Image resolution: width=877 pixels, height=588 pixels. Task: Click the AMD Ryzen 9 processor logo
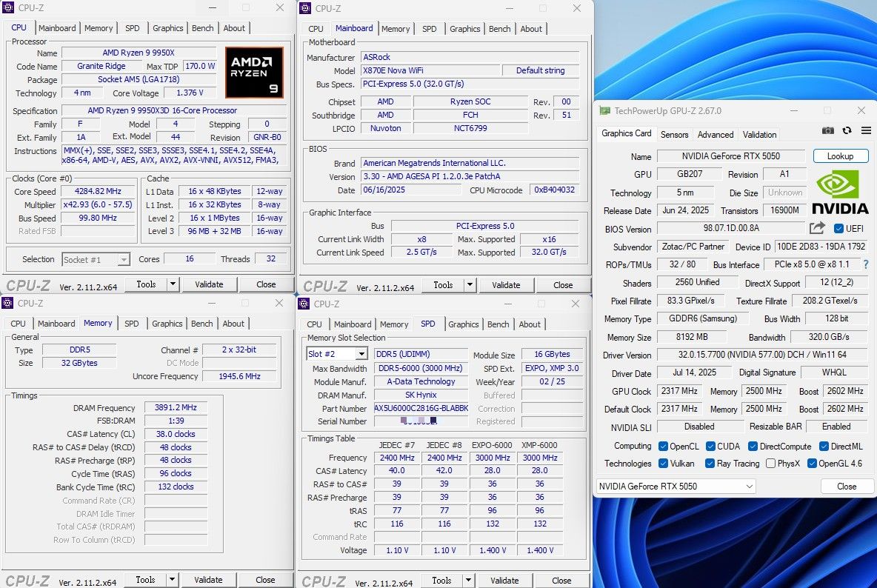(x=254, y=73)
